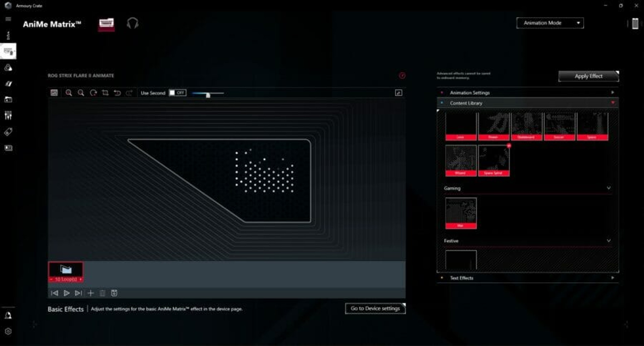Open the hamburger menu in the sidebar
Image resolution: width=644 pixels, height=346 pixels.
[8, 19]
